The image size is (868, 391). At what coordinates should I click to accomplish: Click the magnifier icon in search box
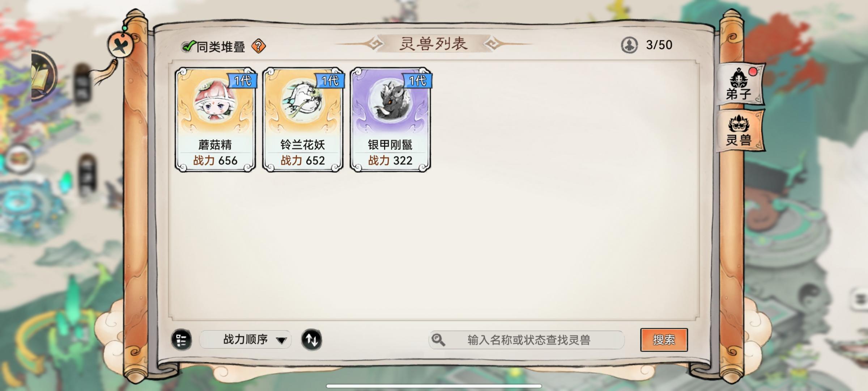coord(438,340)
